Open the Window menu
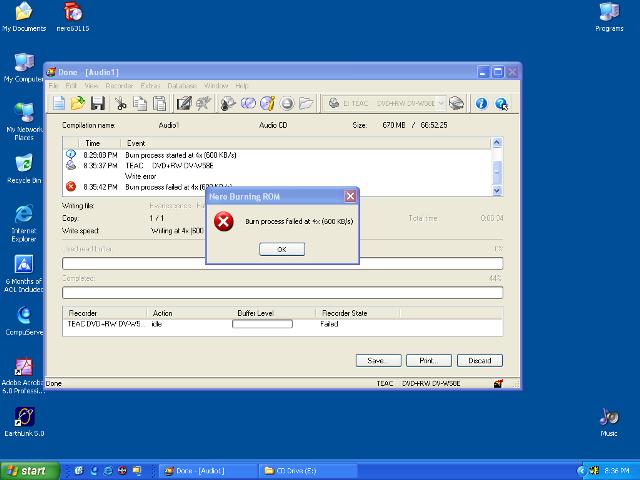Image resolution: width=640 pixels, height=480 pixels. point(216,86)
